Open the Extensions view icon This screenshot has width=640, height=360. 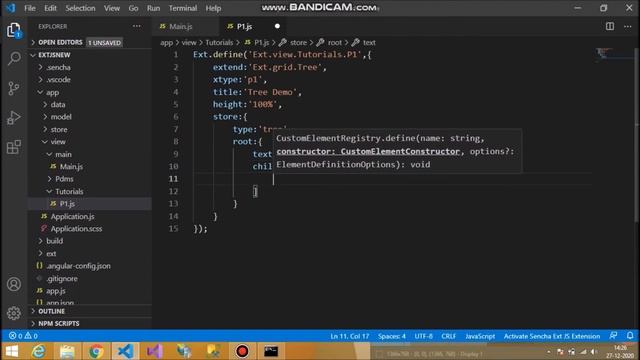click(14, 147)
